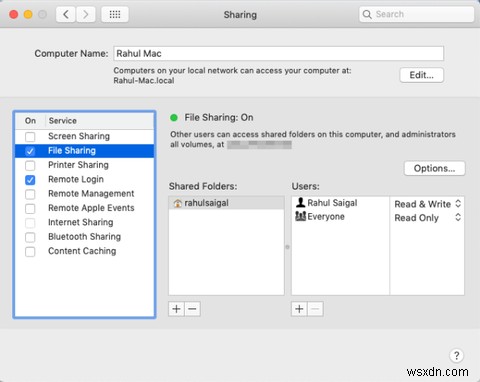Open file sharing Options...
Image resolution: width=480 pixels, height=382 pixels.
point(434,168)
